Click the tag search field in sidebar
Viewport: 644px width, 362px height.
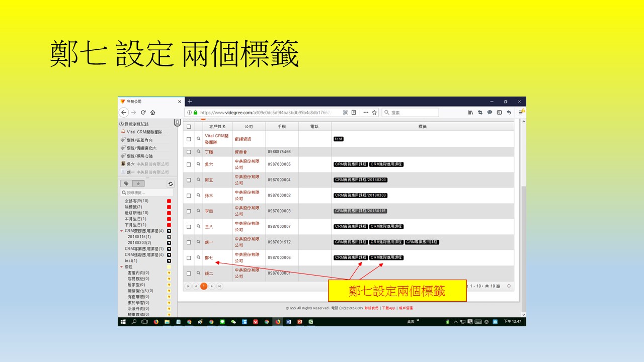(146, 193)
